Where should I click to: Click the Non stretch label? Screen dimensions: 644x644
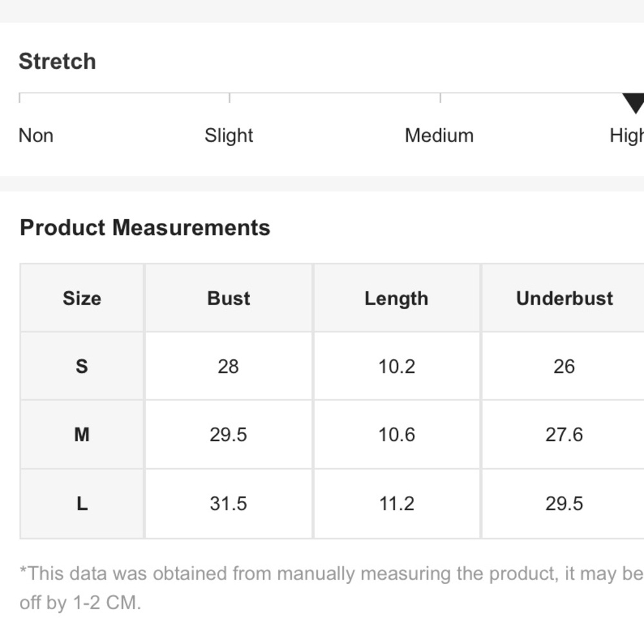pos(36,135)
